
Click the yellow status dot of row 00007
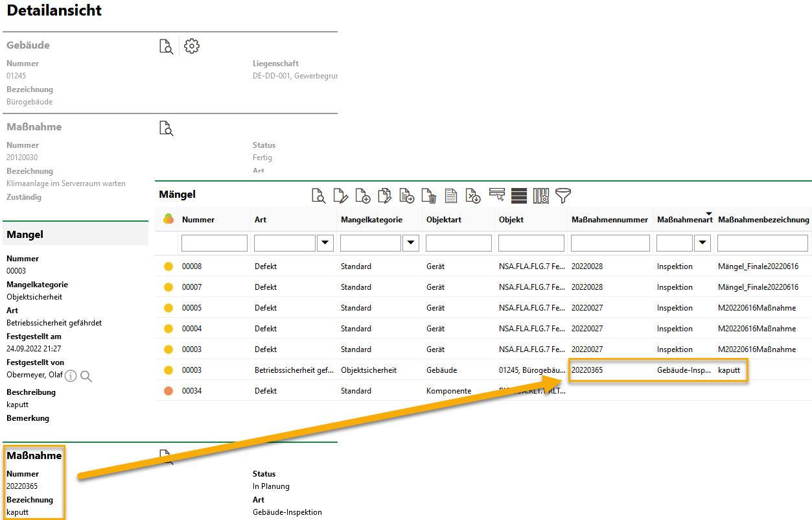coord(168,287)
